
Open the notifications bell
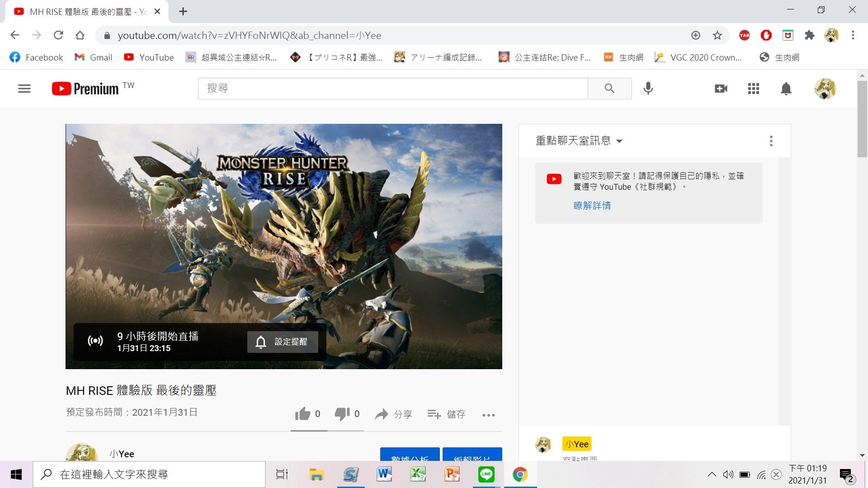click(786, 88)
